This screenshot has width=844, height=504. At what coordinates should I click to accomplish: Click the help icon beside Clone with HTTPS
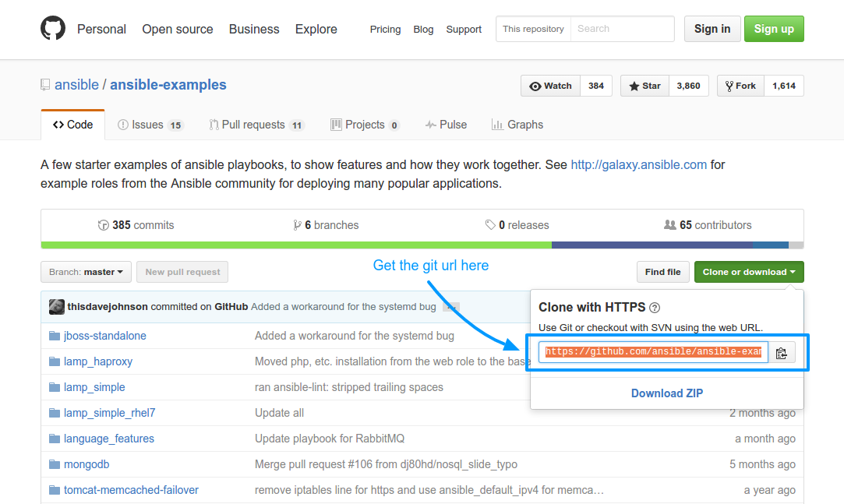tap(655, 308)
